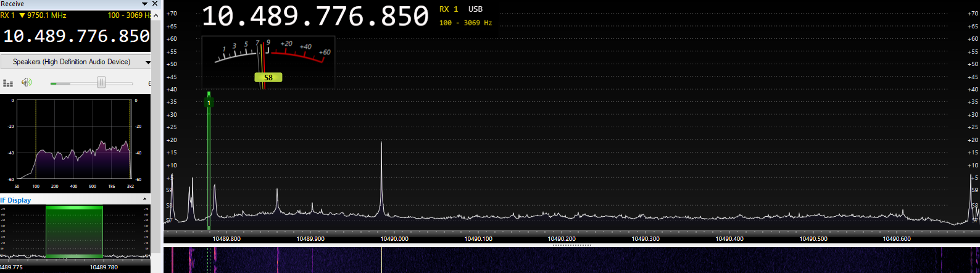Image resolution: width=980 pixels, height=273 pixels.
Task: Open the Speakers audio device dropdown
Action: coord(147,62)
